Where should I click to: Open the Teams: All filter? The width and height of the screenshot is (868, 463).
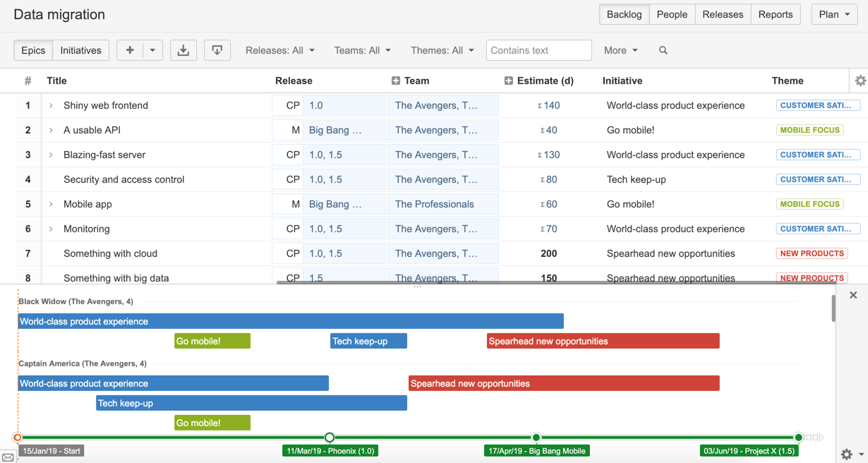point(363,50)
